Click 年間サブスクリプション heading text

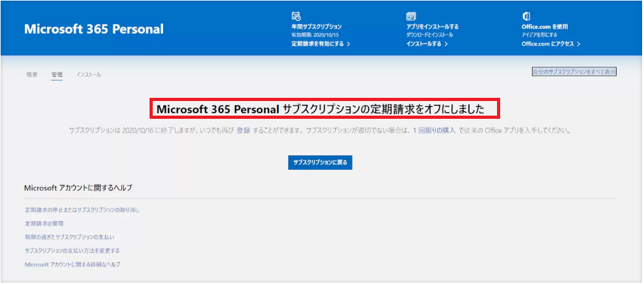coord(316,27)
